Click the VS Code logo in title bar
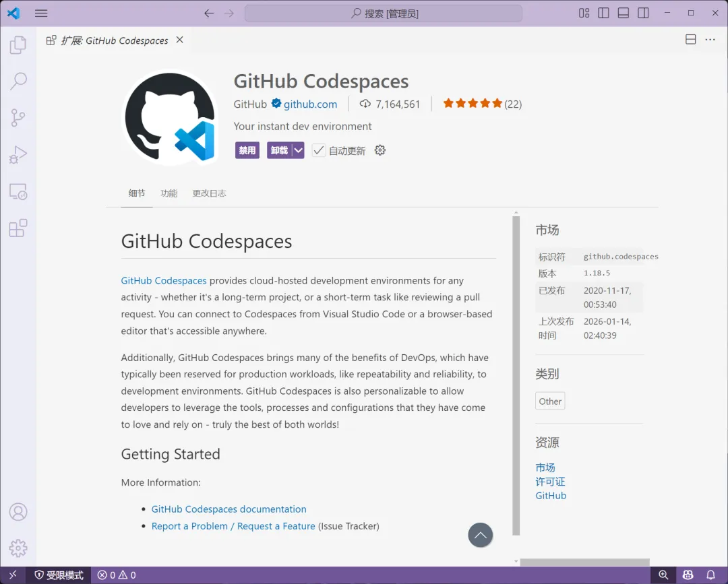 click(13, 13)
